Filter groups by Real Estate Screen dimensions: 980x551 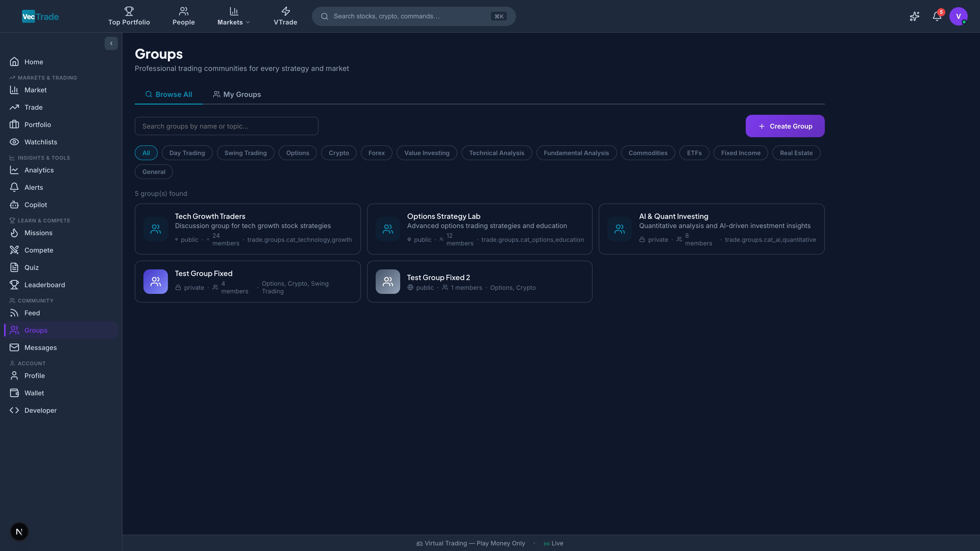796,153
